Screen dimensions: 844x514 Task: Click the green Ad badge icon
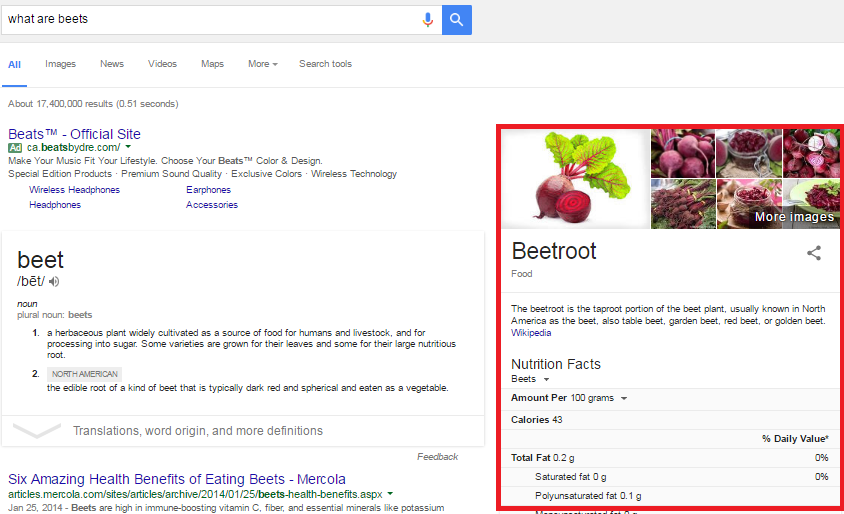pos(15,147)
